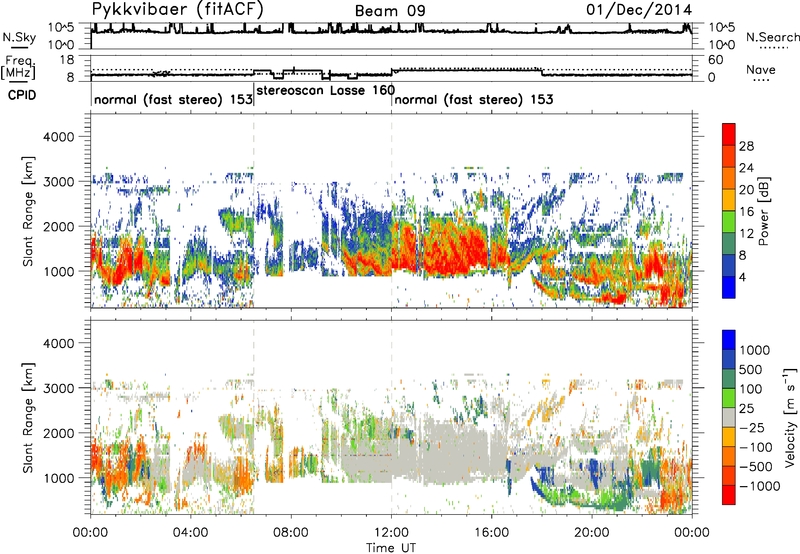Click the Power [dB] colorbar title
Screen dimensions: 800x554
pos(763,211)
